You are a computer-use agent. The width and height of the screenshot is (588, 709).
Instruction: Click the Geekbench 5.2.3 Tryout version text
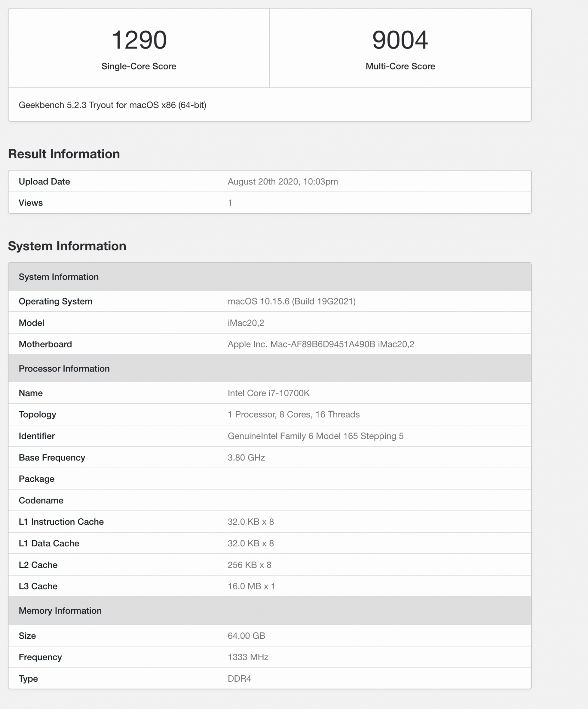coord(112,105)
